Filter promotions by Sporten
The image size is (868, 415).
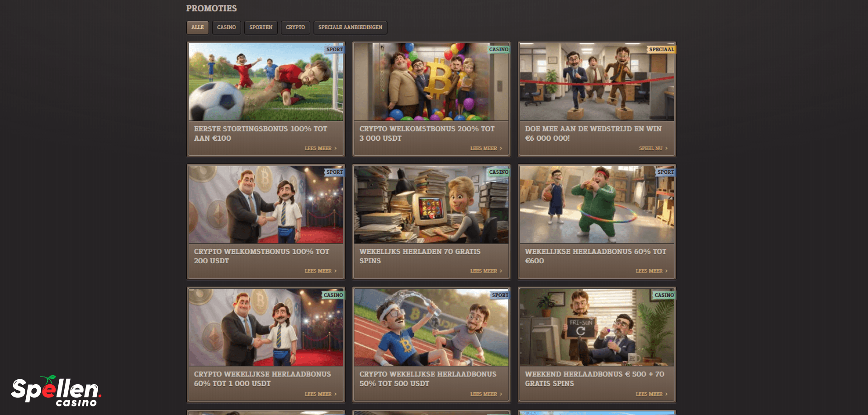click(x=261, y=28)
